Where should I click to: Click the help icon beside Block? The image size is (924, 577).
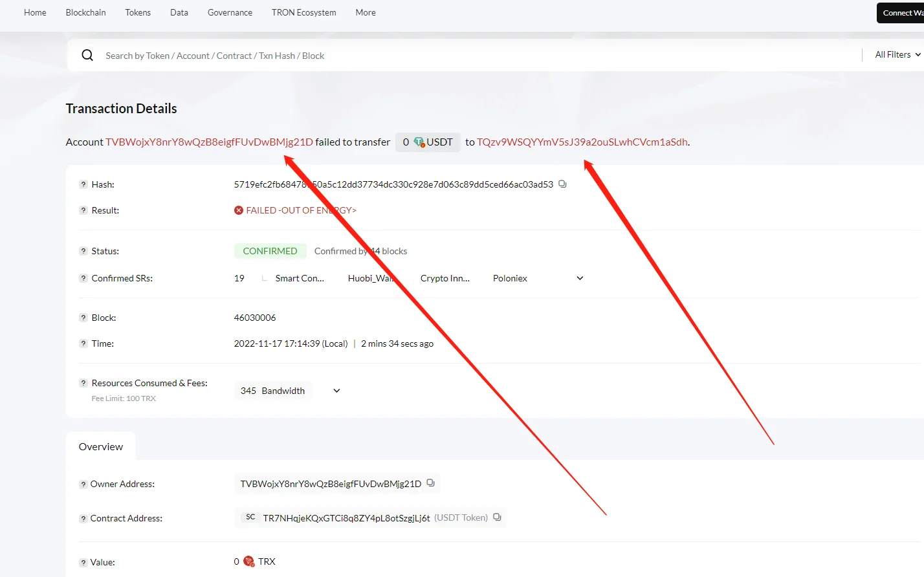(x=83, y=318)
